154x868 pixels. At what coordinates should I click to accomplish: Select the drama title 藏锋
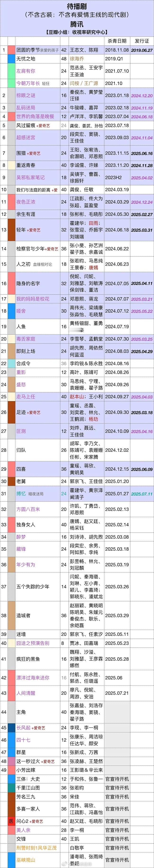tap(21, 549)
